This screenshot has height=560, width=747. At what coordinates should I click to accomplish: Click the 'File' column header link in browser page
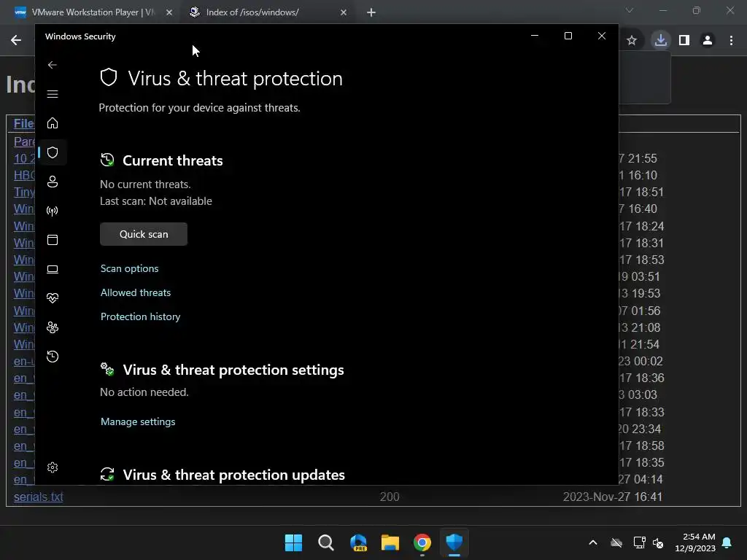point(24,123)
